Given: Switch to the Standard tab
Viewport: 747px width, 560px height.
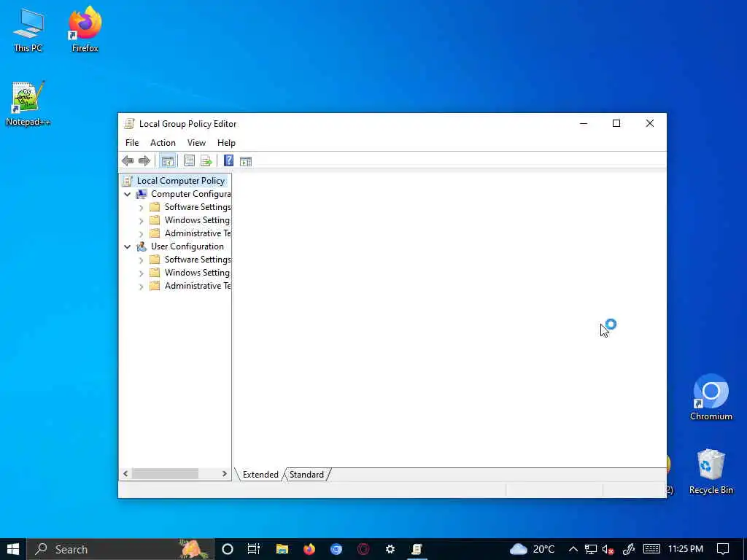Looking at the screenshot, I should tap(306, 474).
